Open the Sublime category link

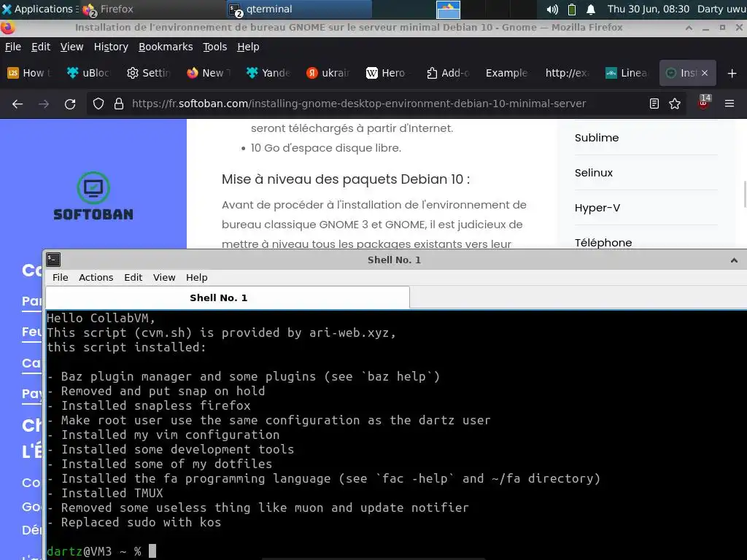click(597, 138)
